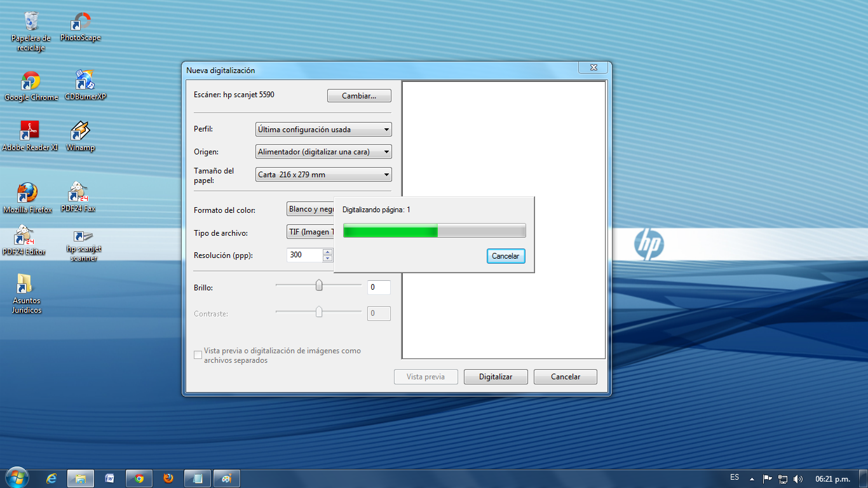Close the Nueva digitalización window
Image resolution: width=868 pixels, height=488 pixels.
(593, 67)
